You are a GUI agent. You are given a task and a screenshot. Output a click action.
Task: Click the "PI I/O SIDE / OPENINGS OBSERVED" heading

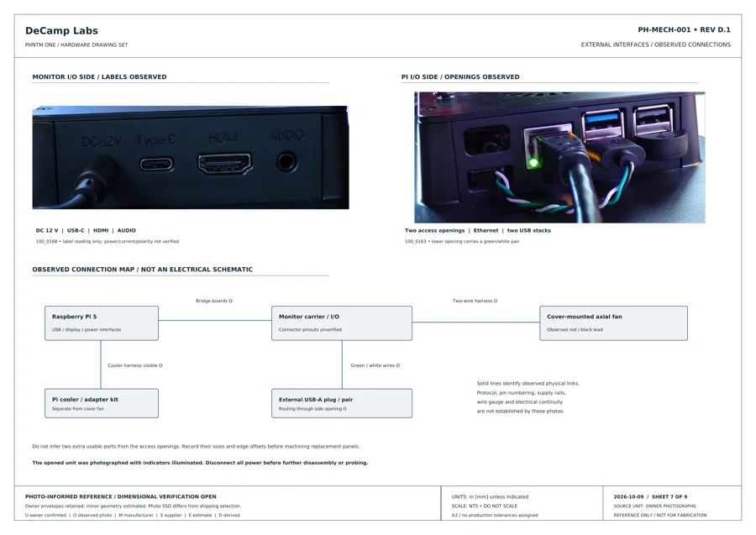click(x=460, y=76)
